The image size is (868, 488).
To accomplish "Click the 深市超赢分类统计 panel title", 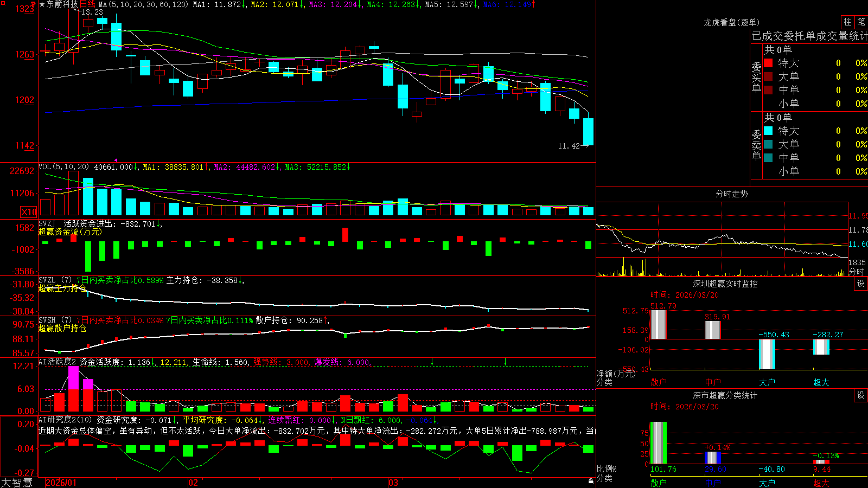I will 725,395.
